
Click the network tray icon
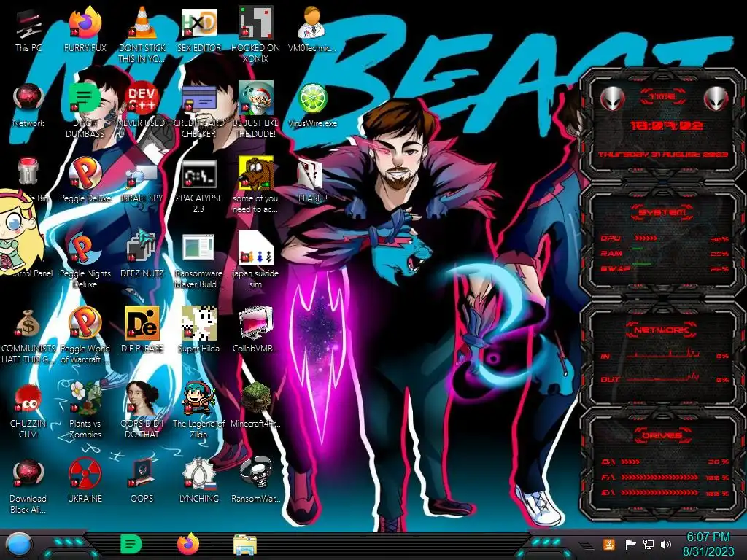pos(649,544)
